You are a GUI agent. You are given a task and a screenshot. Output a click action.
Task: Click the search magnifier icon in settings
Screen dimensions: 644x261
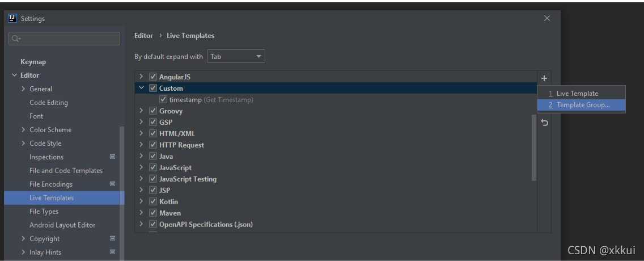16,39
